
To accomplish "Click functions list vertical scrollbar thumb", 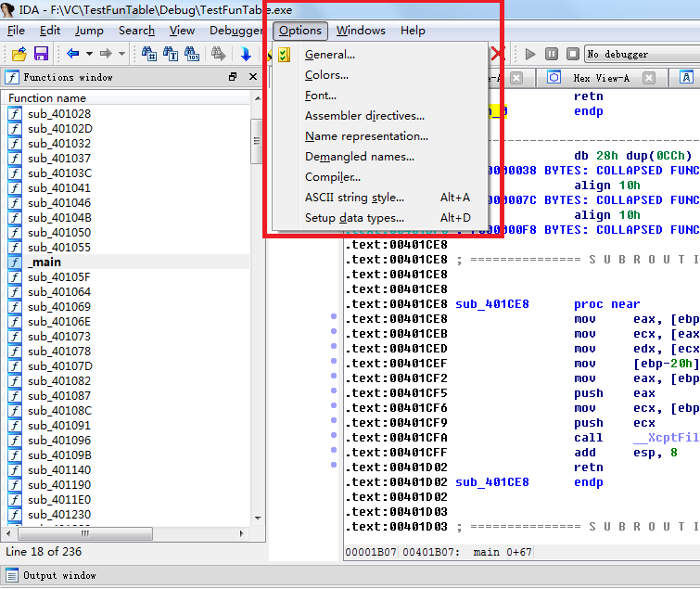I will click(257, 141).
